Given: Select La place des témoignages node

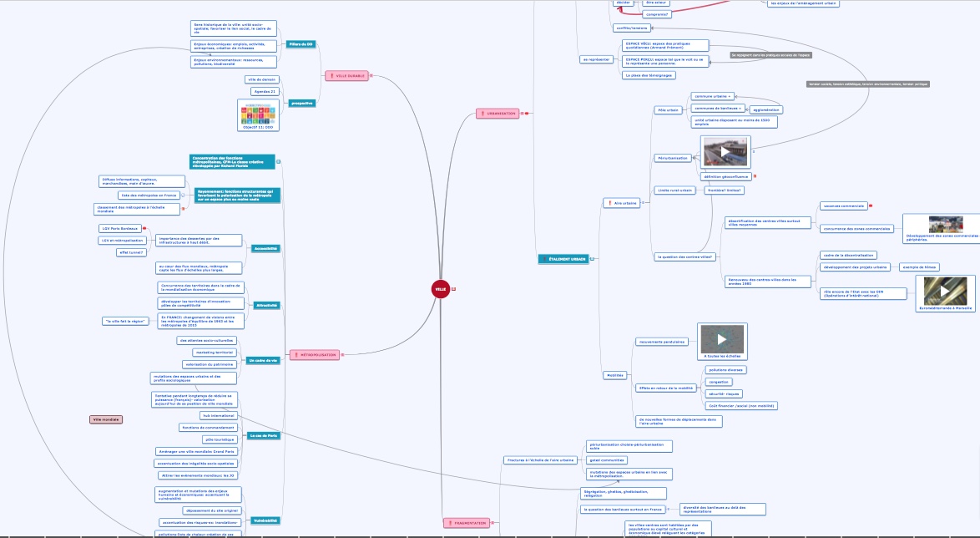Looking at the screenshot, I should coord(649,75).
